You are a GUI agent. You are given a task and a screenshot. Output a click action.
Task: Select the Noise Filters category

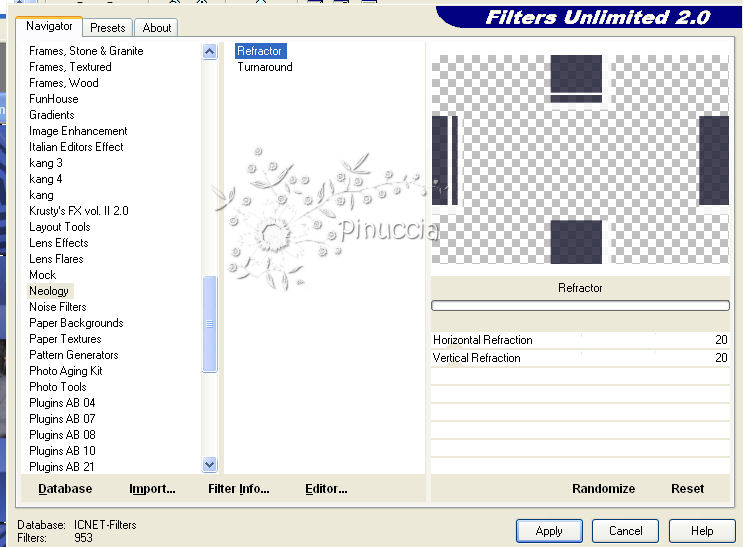click(58, 307)
